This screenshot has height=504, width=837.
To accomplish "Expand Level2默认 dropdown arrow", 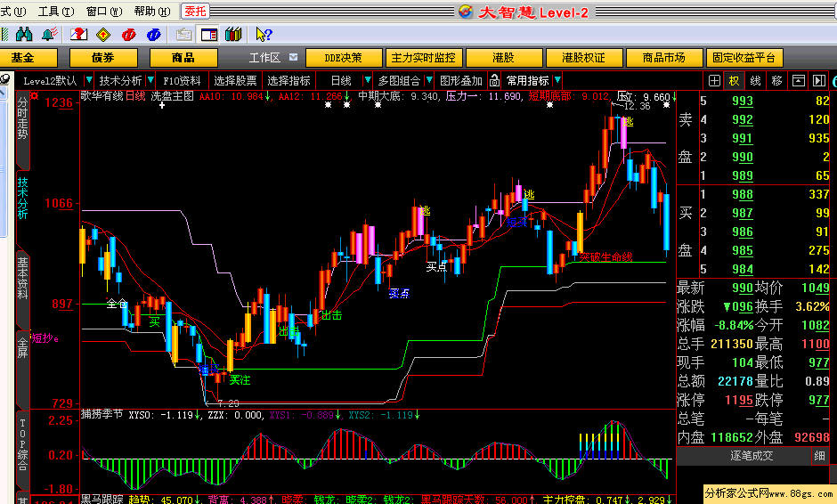I will [89, 80].
